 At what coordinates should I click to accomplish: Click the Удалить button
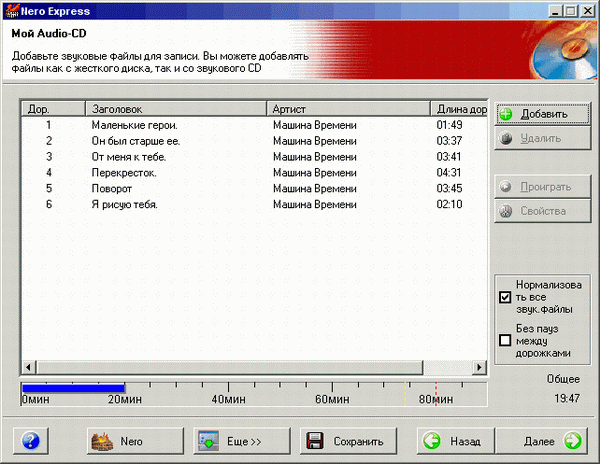pos(543,138)
